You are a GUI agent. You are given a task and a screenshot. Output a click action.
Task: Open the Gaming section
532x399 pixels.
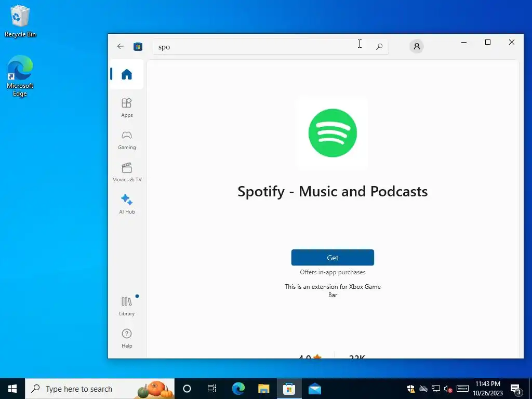pyautogui.click(x=127, y=140)
